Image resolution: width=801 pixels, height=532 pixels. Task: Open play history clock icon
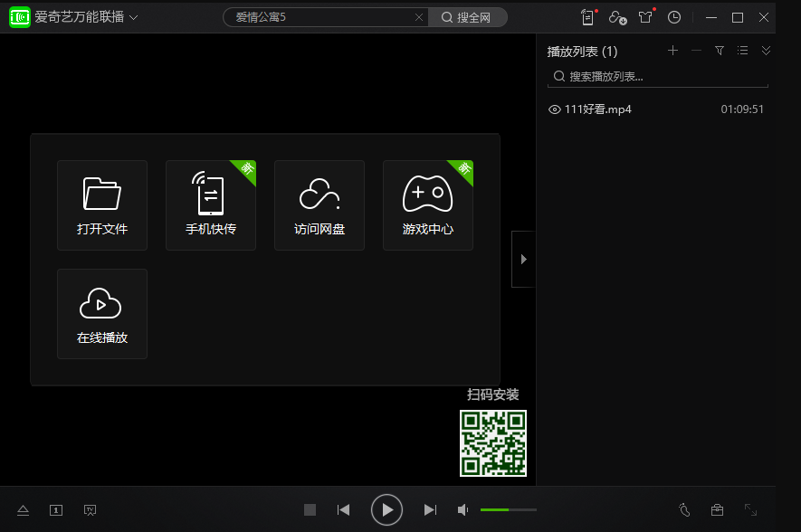pyautogui.click(x=674, y=17)
